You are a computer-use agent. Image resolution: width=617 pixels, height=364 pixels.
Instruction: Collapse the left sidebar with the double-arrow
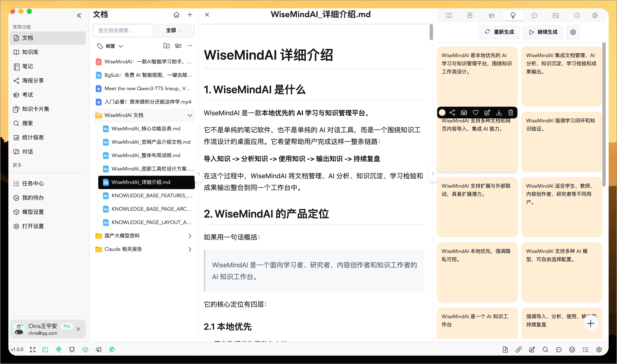[x=79, y=15]
